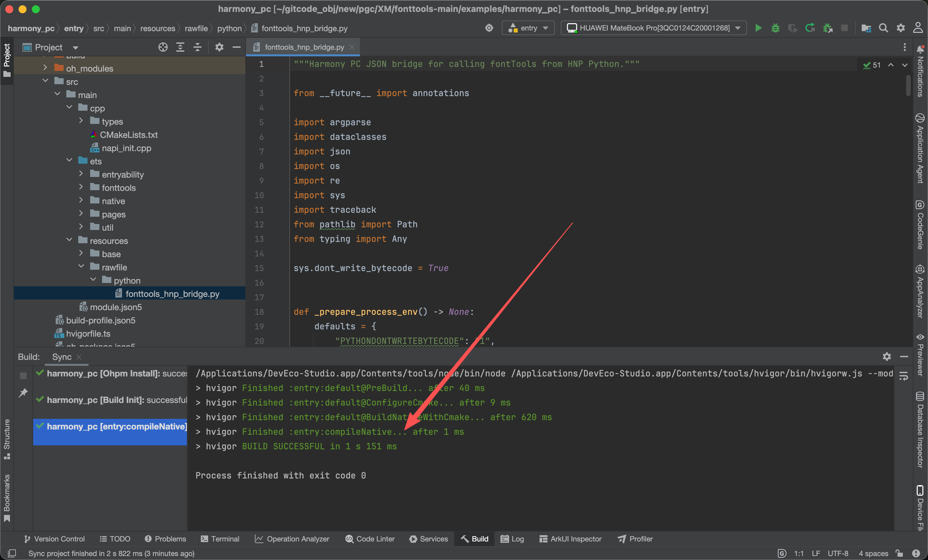
Task: Hide the Project panel with minus icon
Action: coord(237,47)
